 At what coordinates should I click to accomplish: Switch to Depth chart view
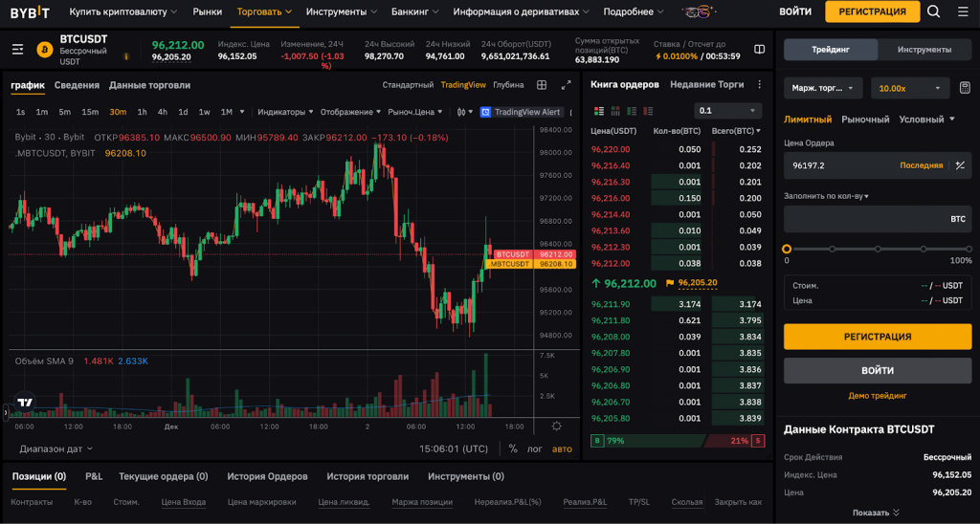[508, 85]
